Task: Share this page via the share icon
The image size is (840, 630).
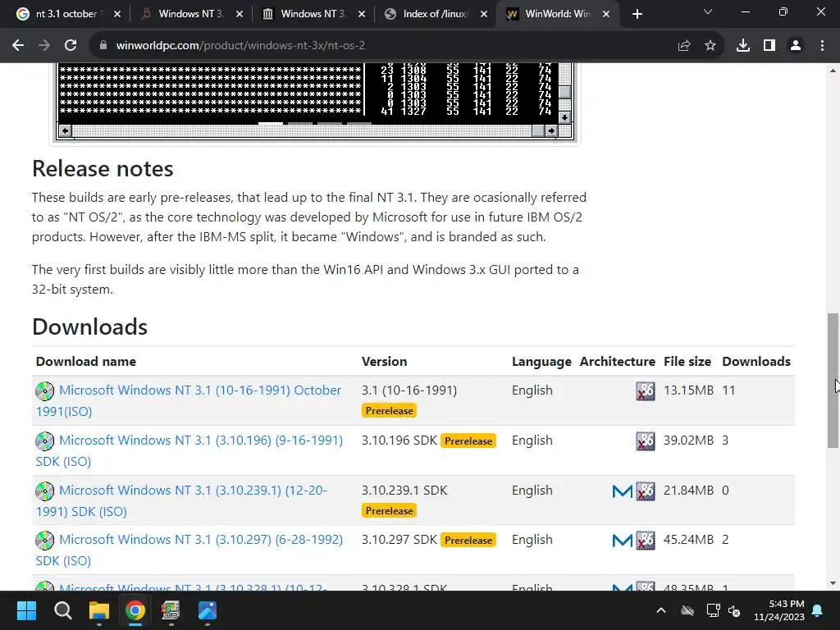Action: (x=683, y=46)
